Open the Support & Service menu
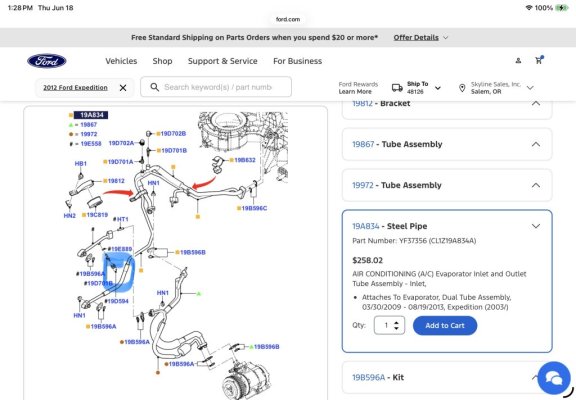This screenshot has width=576, height=400. [223, 61]
